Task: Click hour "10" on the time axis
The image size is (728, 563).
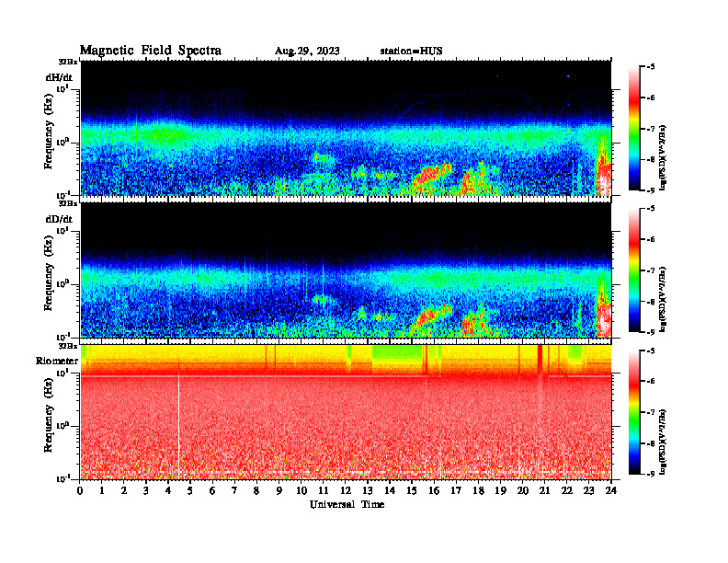Action: pos(301,490)
